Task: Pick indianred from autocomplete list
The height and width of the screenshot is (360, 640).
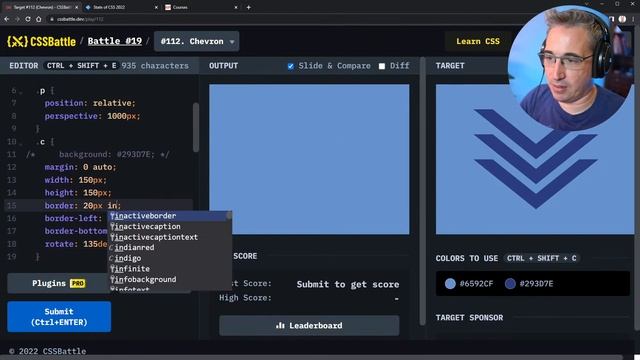Action: (x=169, y=247)
